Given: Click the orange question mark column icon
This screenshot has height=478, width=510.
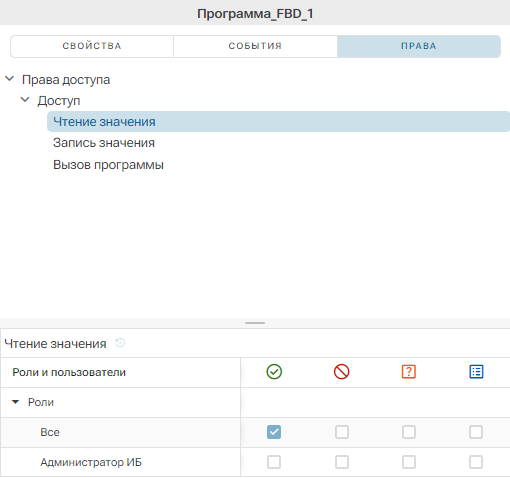Looking at the screenshot, I should [x=409, y=372].
